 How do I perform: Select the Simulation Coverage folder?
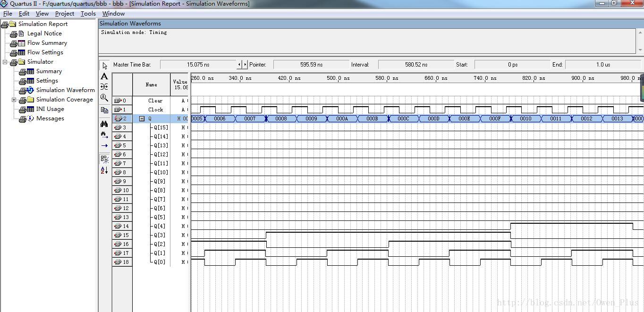coord(65,100)
